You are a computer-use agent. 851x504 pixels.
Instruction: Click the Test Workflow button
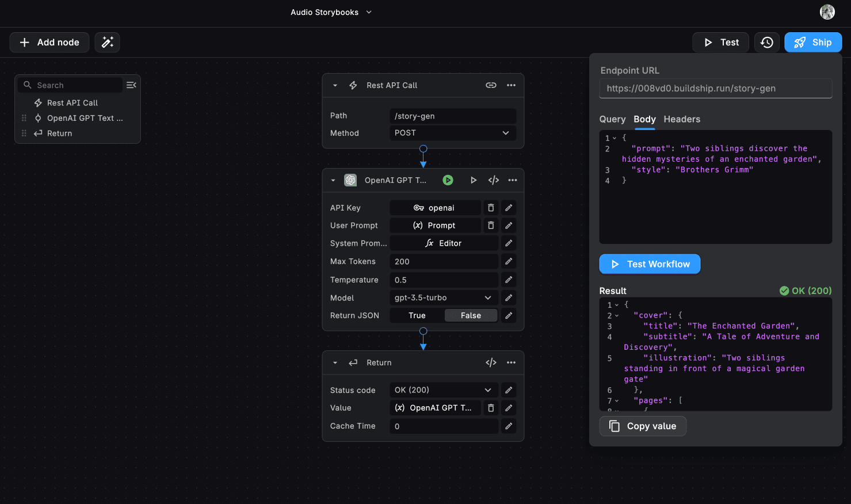point(650,264)
